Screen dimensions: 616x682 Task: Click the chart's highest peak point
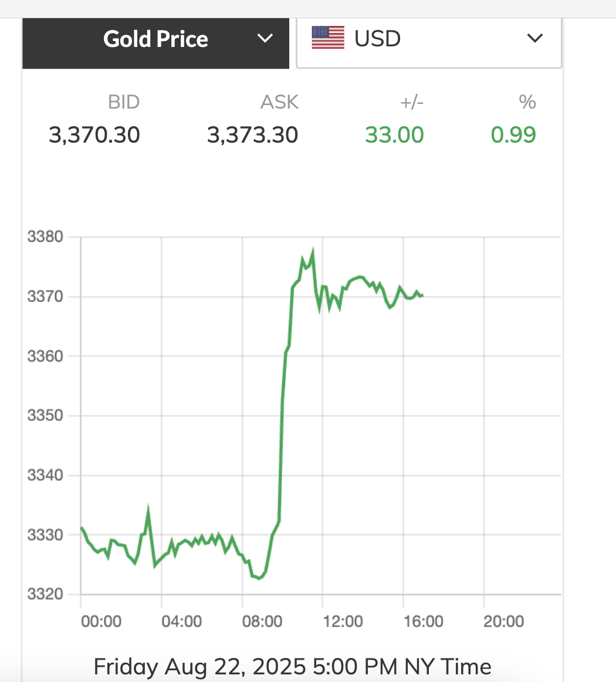point(313,252)
